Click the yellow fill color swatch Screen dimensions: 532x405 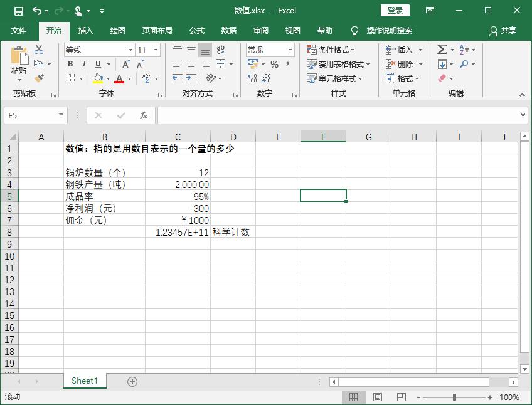pos(98,79)
